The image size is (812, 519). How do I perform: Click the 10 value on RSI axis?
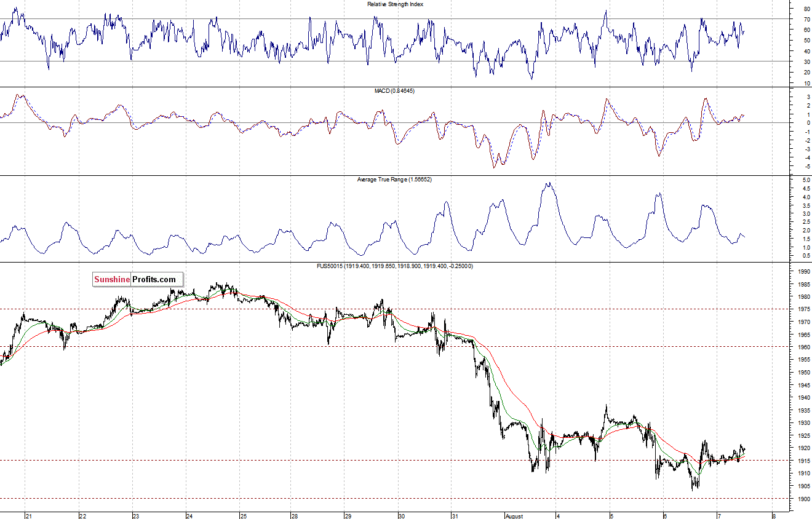click(x=806, y=83)
